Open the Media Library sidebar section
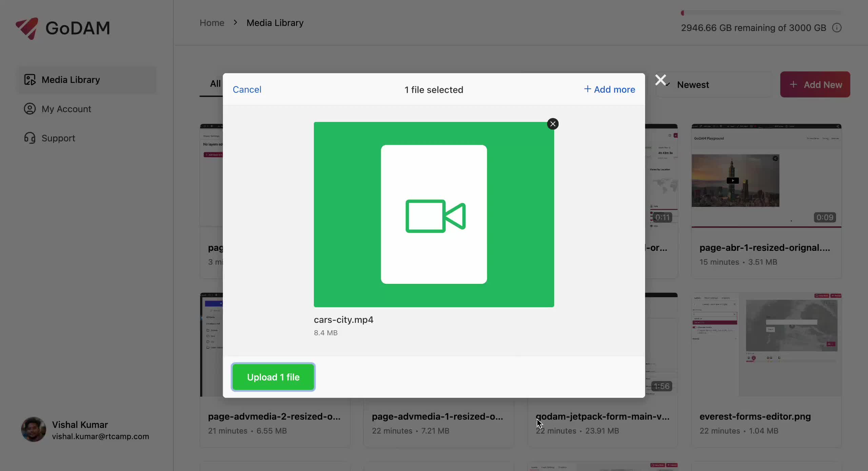 [x=71, y=79]
